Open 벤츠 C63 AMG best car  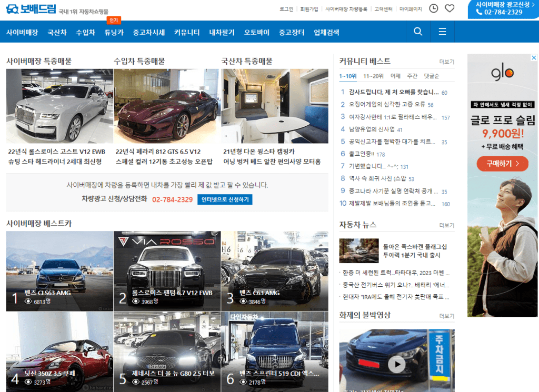(x=275, y=271)
